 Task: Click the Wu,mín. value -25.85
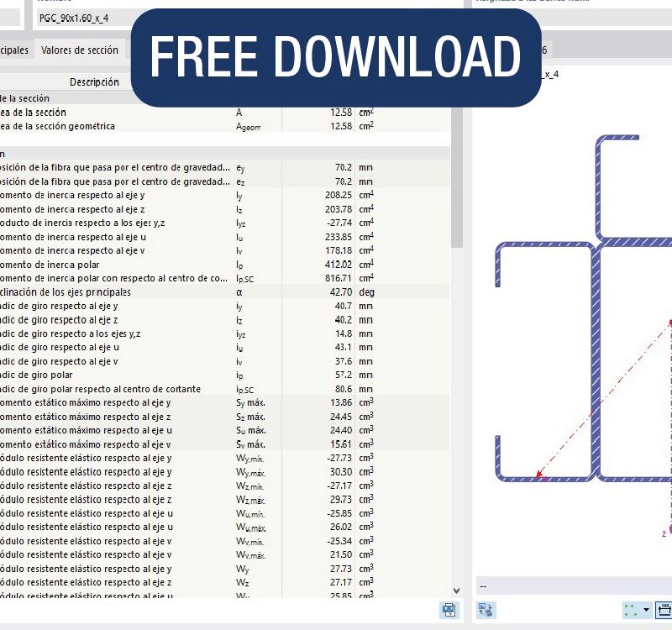[339, 513]
